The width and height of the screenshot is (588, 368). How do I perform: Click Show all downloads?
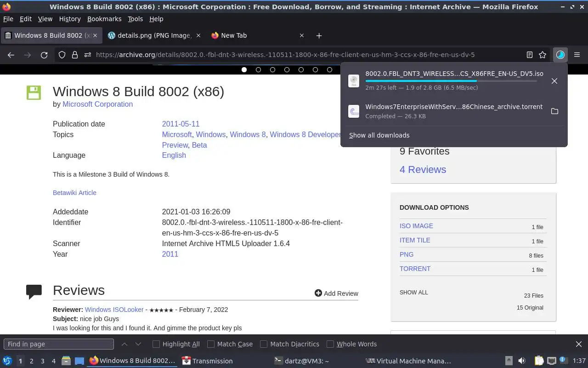click(379, 135)
